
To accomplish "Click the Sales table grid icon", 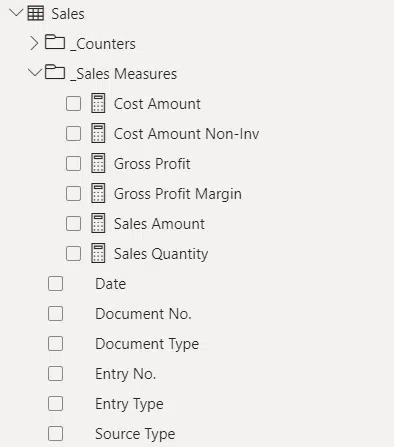I will tap(36, 13).
